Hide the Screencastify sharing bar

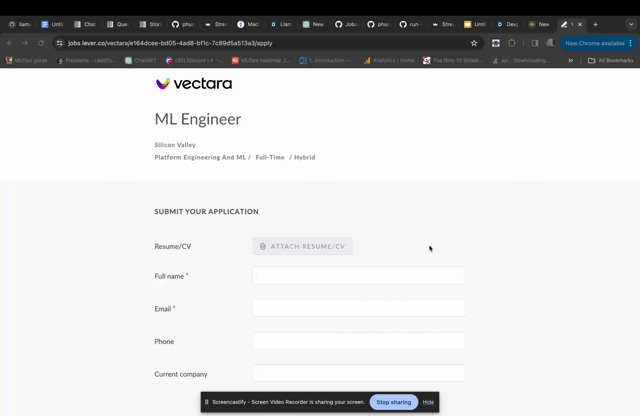click(428, 402)
